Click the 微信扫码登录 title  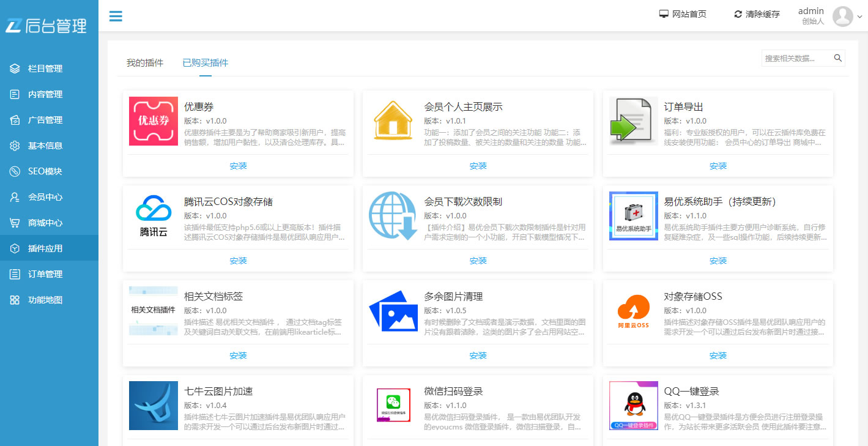(453, 392)
